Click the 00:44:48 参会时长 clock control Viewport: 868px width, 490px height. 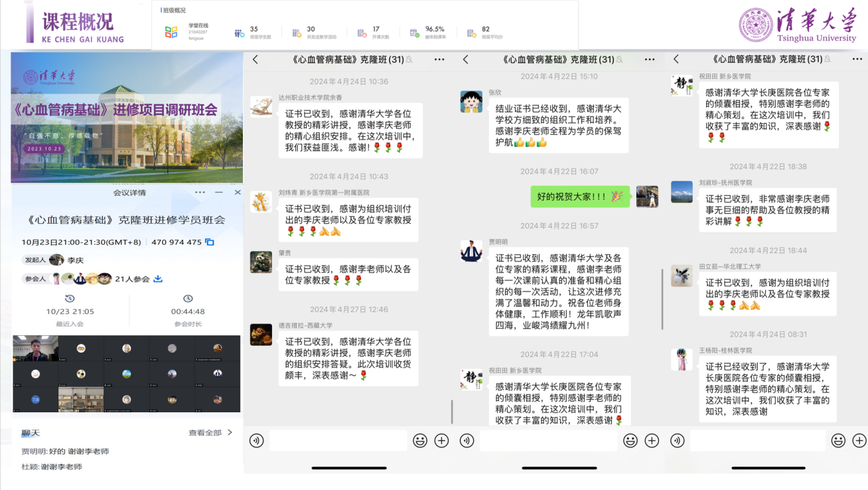[x=188, y=299]
